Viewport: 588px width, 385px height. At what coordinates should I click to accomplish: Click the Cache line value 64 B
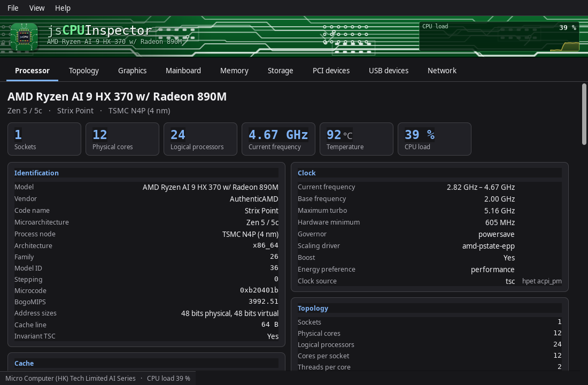tap(269, 324)
